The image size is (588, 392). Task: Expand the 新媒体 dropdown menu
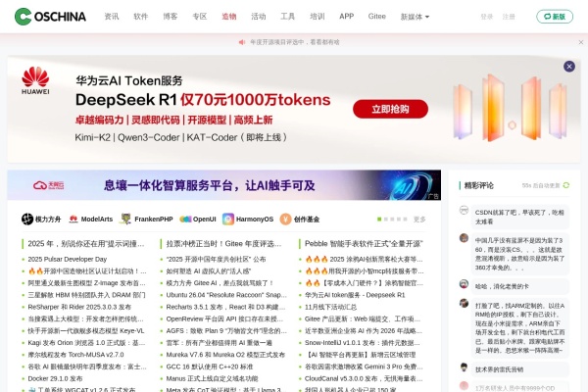click(415, 17)
